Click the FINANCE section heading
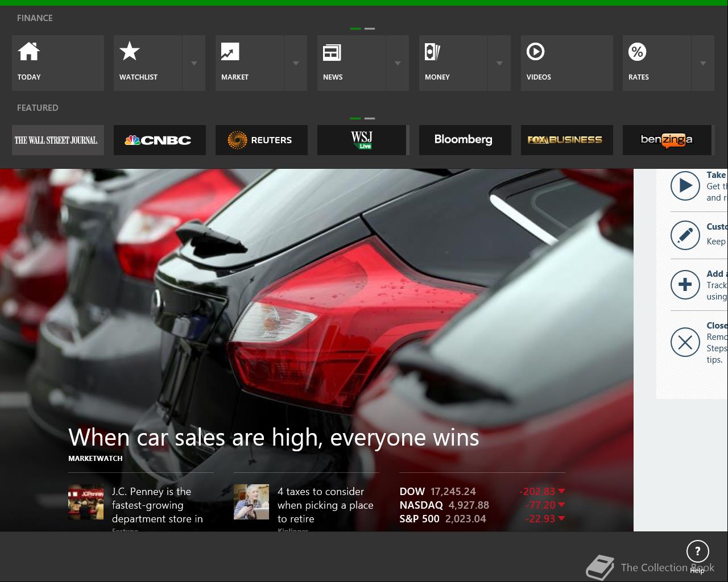728x582 pixels. (x=35, y=18)
